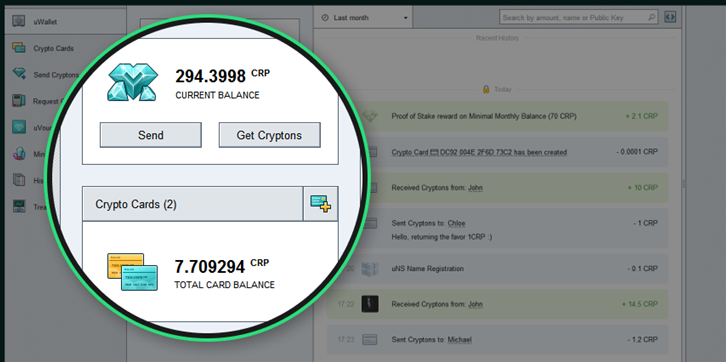Open the History sidebar item

pyautogui.click(x=19, y=180)
